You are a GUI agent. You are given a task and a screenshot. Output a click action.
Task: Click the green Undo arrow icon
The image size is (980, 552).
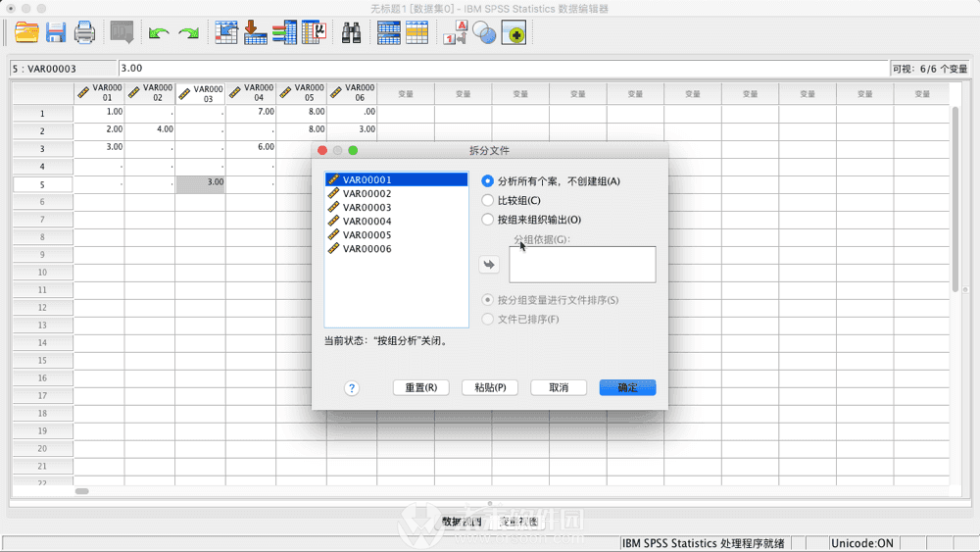[x=158, y=33]
